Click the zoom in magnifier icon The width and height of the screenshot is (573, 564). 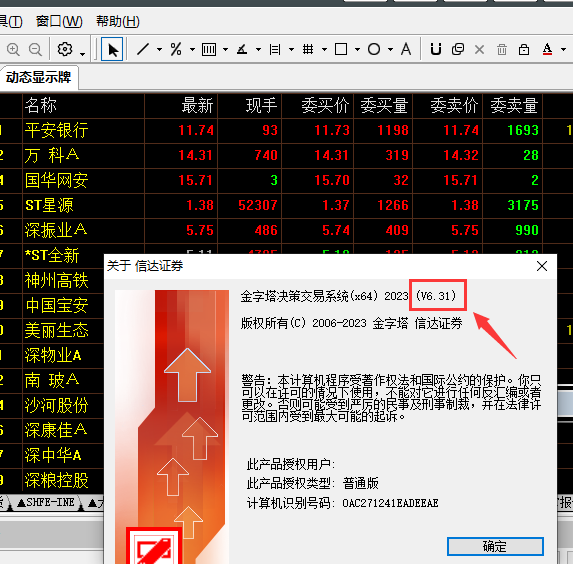pos(13,49)
